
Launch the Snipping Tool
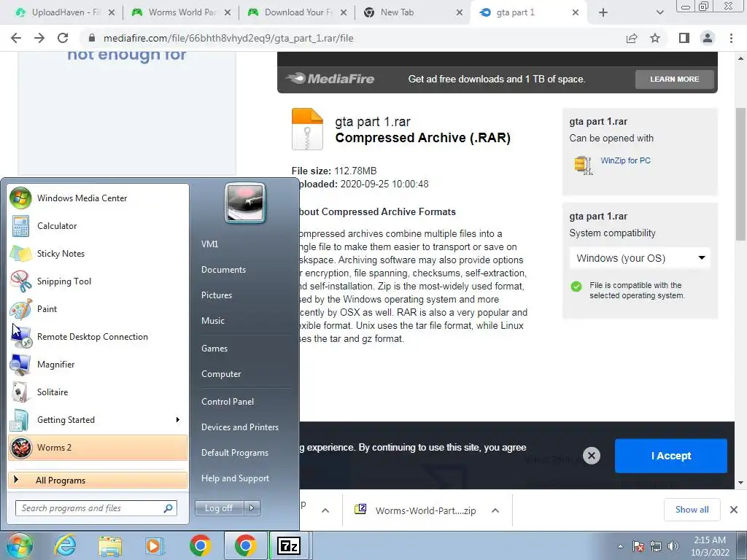click(98, 281)
